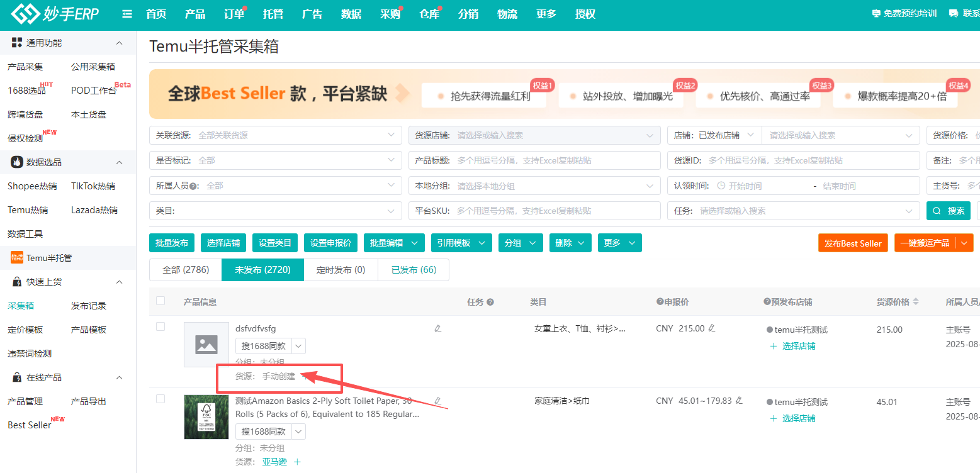Click edit pencil icon beside dsfvdfvsfg title

pyautogui.click(x=438, y=328)
